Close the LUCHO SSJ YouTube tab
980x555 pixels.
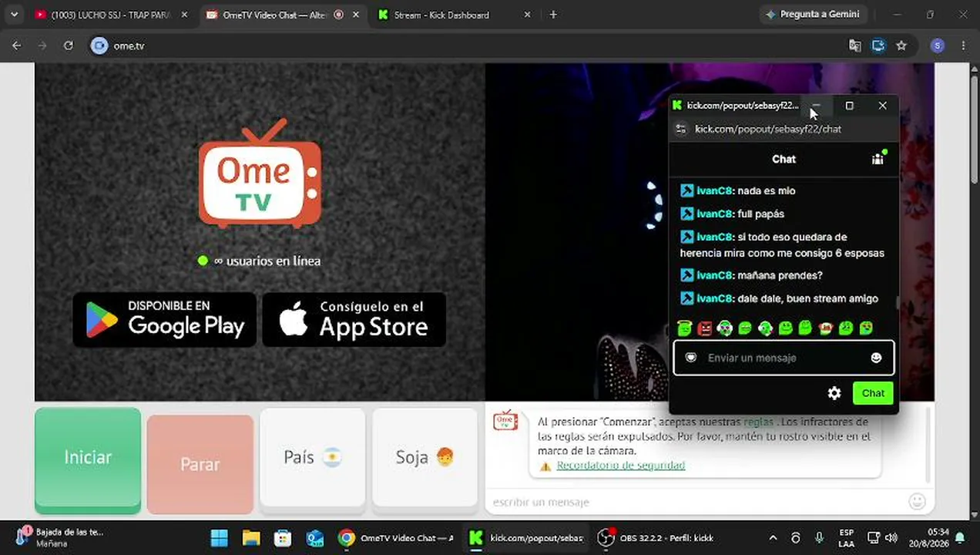click(x=184, y=15)
